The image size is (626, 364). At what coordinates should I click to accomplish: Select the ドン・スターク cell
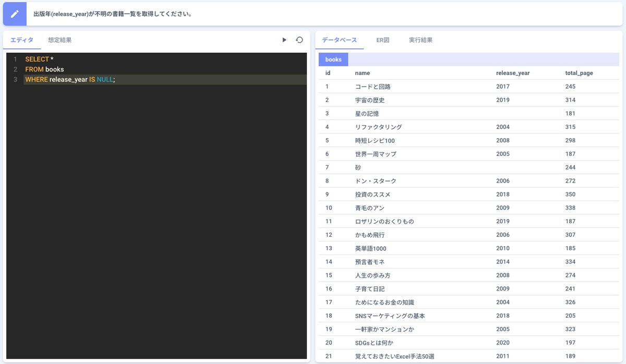pos(376,181)
